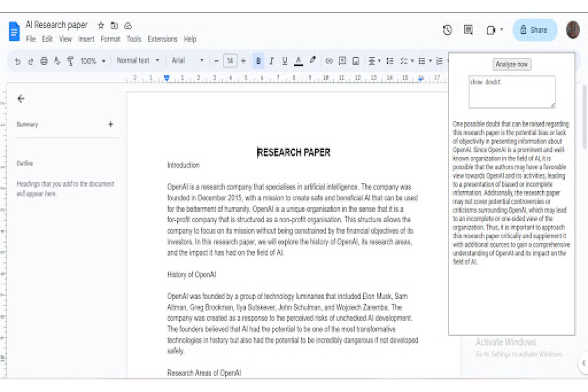Add a summary with plus icon
Screen dimensions: 588x392
pos(111,124)
